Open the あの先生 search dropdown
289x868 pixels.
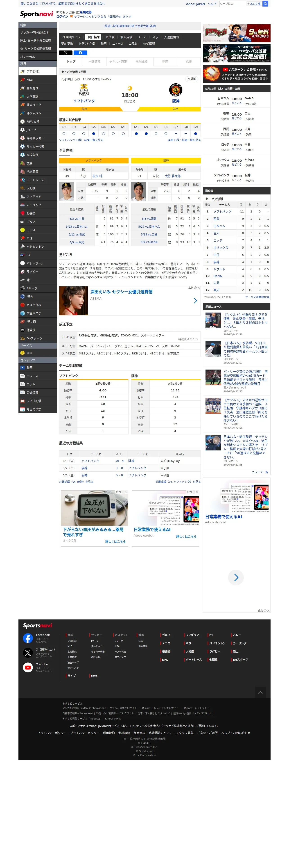[254, 4]
